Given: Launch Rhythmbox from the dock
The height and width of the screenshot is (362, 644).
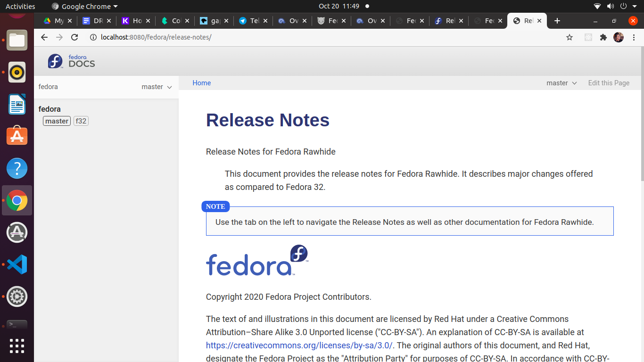Looking at the screenshot, I should (17, 72).
